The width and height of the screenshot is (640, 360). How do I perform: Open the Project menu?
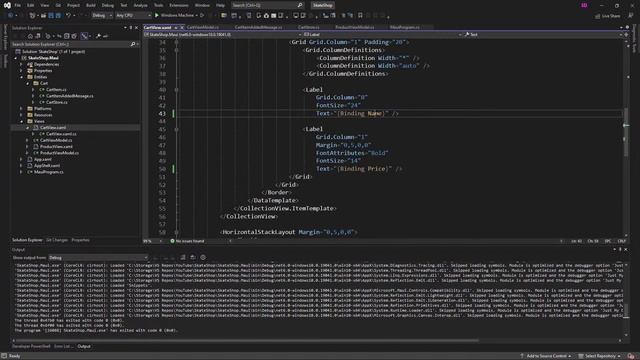[73, 5]
